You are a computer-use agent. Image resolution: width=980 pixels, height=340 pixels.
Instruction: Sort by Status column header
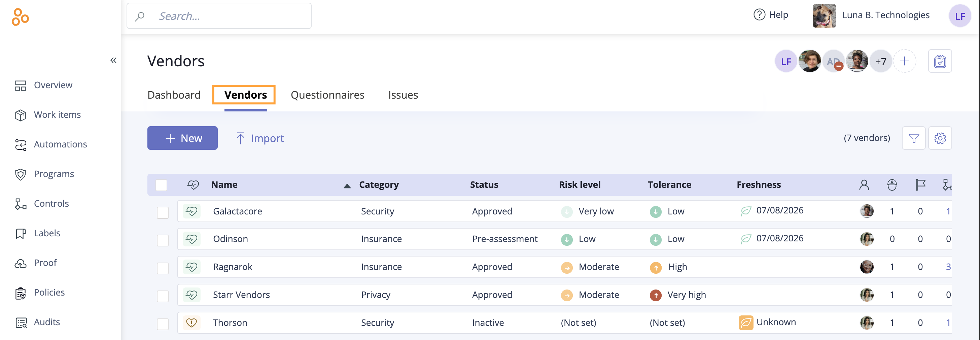point(484,185)
